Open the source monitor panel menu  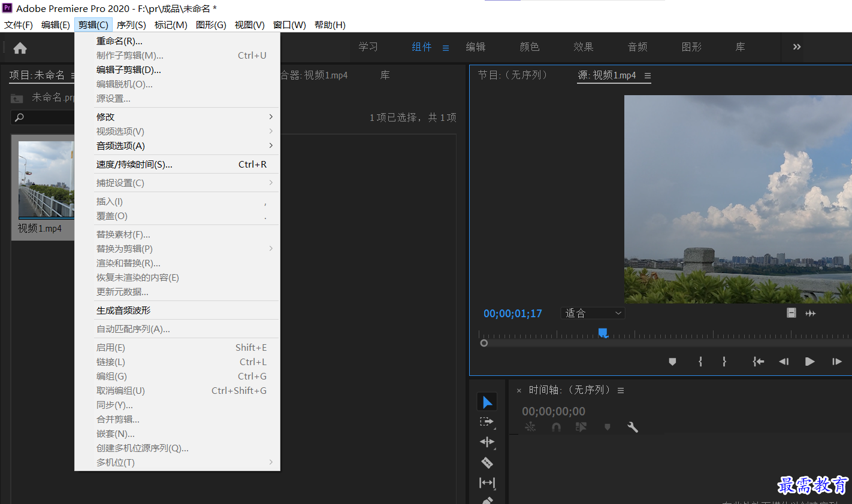pyautogui.click(x=648, y=75)
